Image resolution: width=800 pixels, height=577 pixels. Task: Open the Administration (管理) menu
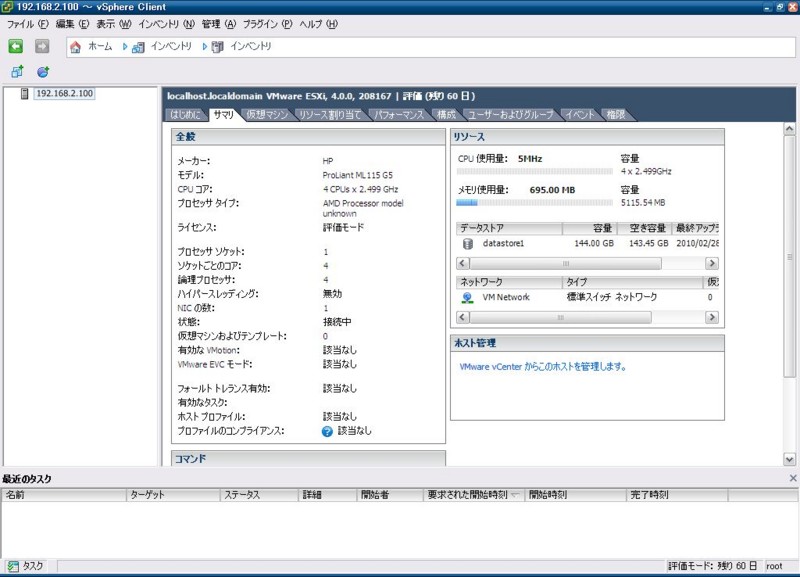219,24
